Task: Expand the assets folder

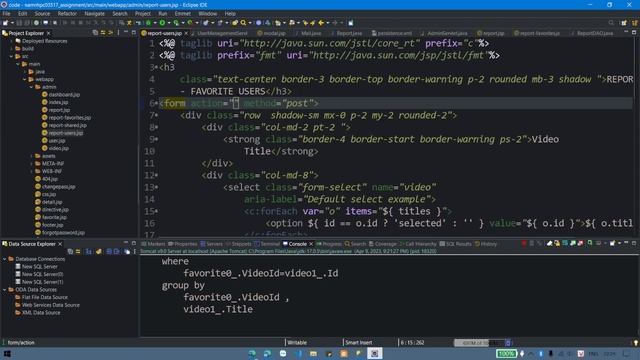Action: point(31,156)
